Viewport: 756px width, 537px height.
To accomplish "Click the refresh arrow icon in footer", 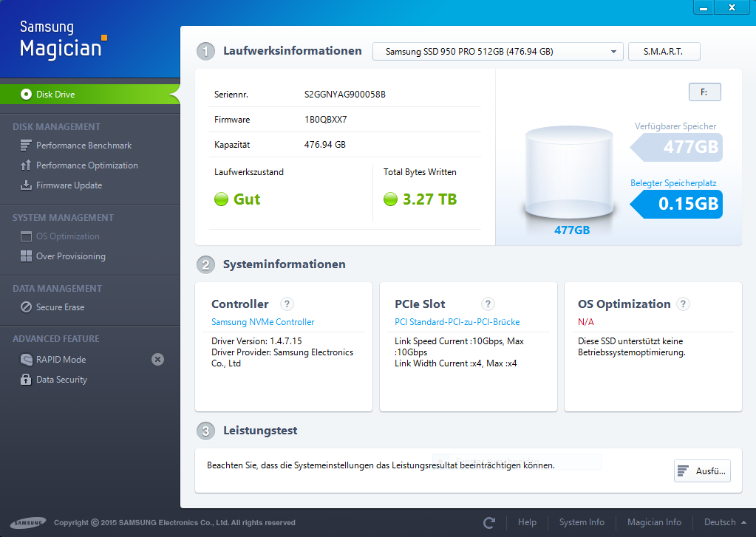I will click(489, 522).
